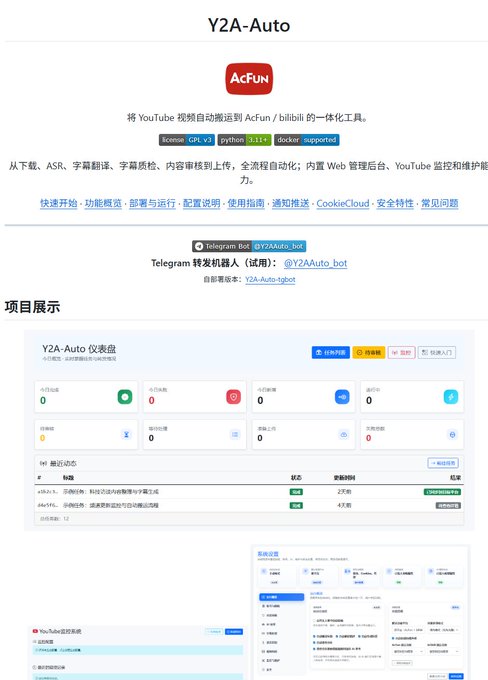Select row starting d4e5f6

(x=249, y=505)
